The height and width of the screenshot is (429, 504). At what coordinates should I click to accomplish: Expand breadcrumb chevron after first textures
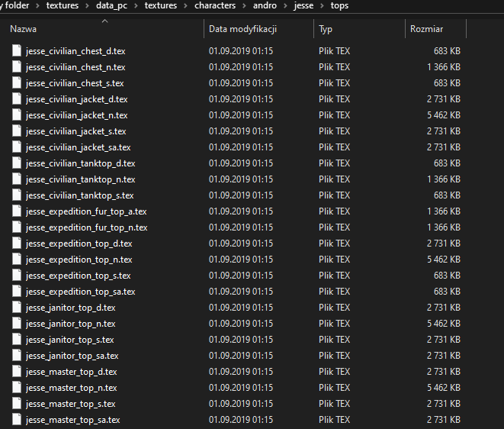click(x=87, y=6)
